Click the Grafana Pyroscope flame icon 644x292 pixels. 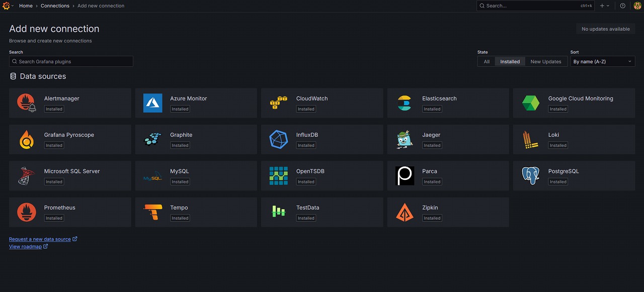pos(26,139)
